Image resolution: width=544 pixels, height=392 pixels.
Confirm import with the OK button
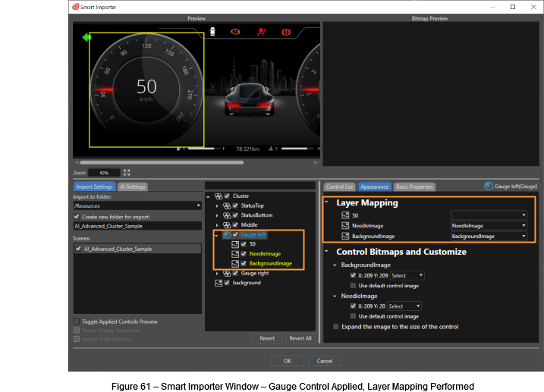tap(288, 361)
